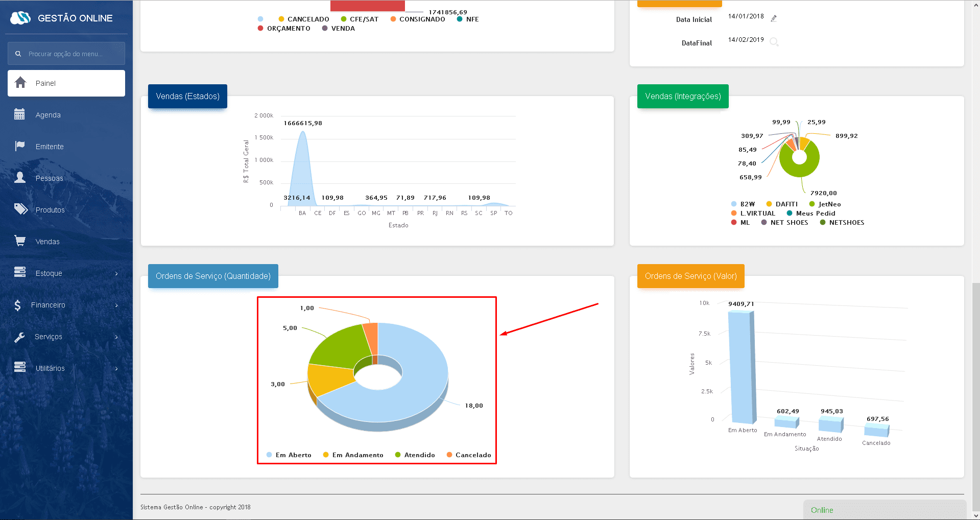Viewport: 980px width, 520px height.
Task: Open the Vendas menu item
Action: (47, 242)
